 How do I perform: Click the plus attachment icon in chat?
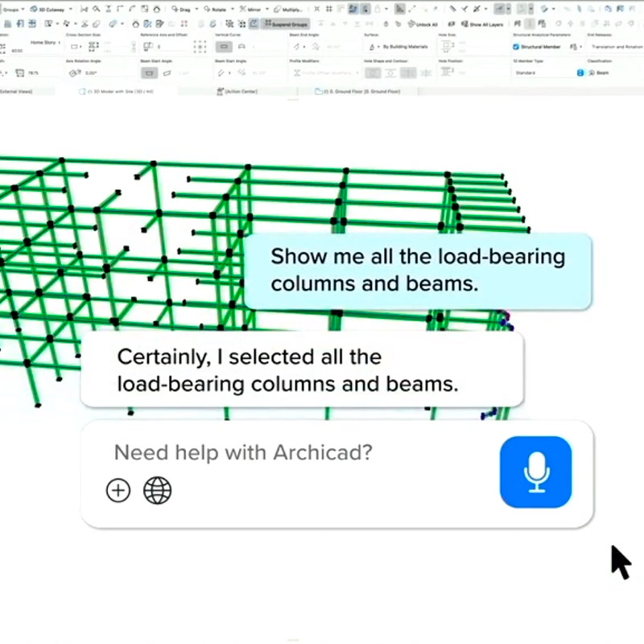pos(118,490)
